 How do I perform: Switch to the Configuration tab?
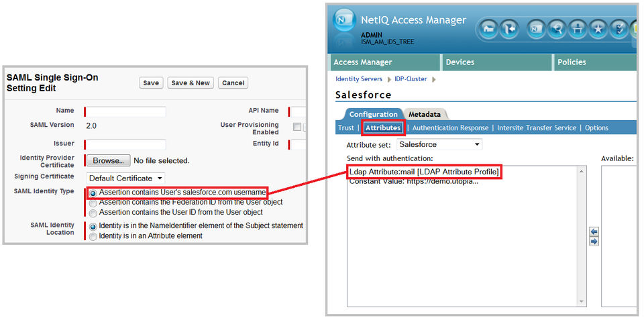click(x=374, y=114)
